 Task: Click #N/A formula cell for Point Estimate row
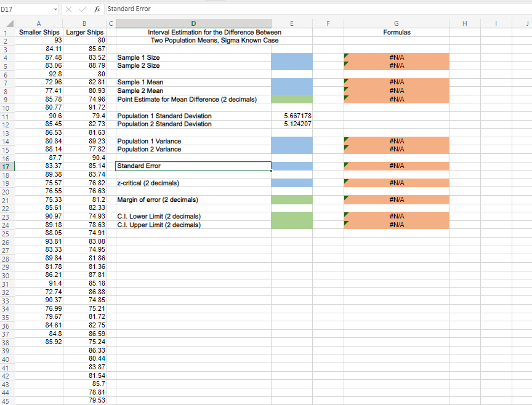click(397, 99)
